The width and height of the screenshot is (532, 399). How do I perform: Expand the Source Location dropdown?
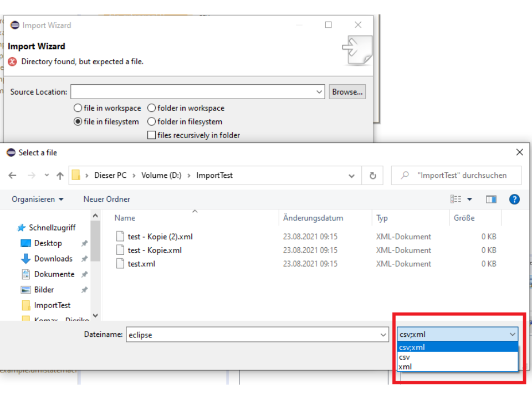pyautogui.click(x=319, y=92)
